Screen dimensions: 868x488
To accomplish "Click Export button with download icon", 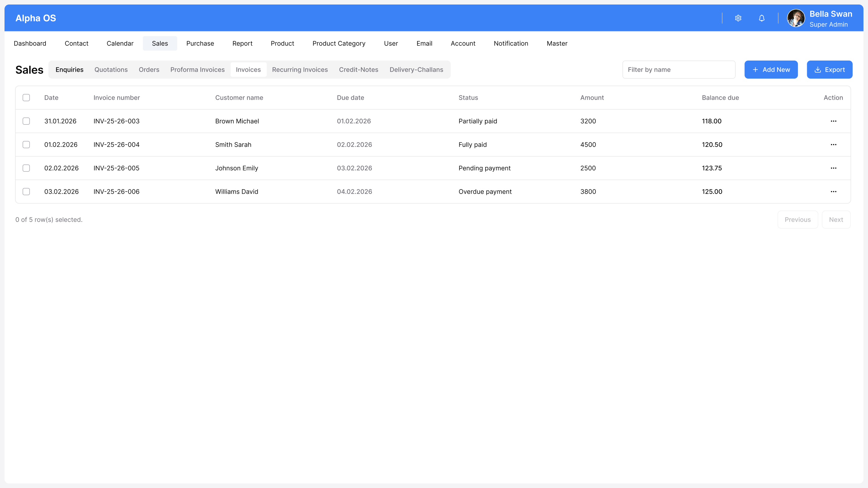I will point(829,70).
